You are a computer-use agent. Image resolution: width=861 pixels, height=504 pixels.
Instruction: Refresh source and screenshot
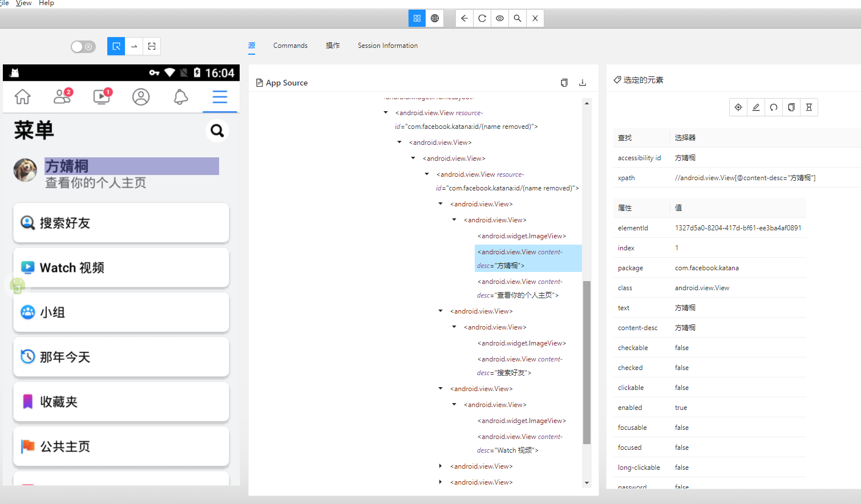coord(482,18)
